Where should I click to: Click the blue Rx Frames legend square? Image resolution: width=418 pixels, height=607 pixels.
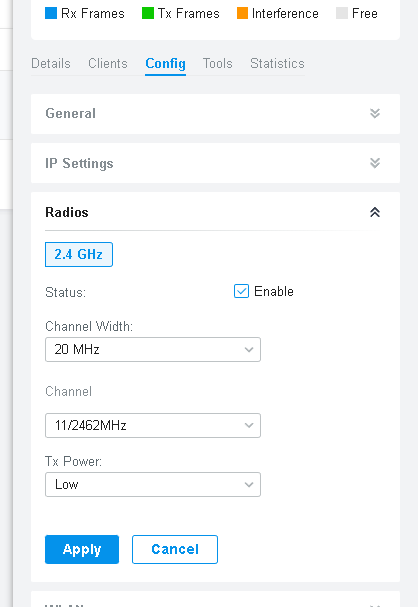tap(51, 13)
